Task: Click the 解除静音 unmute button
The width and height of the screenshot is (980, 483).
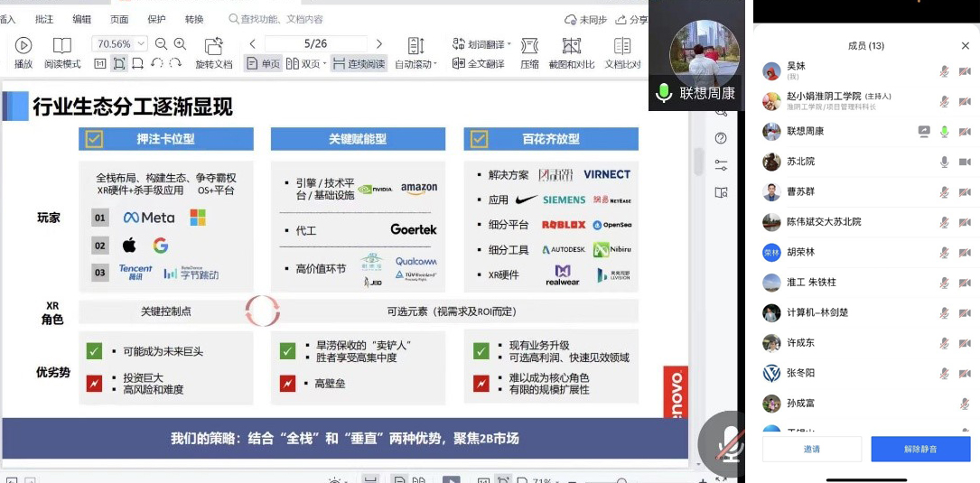Action: tap(920, 449)
